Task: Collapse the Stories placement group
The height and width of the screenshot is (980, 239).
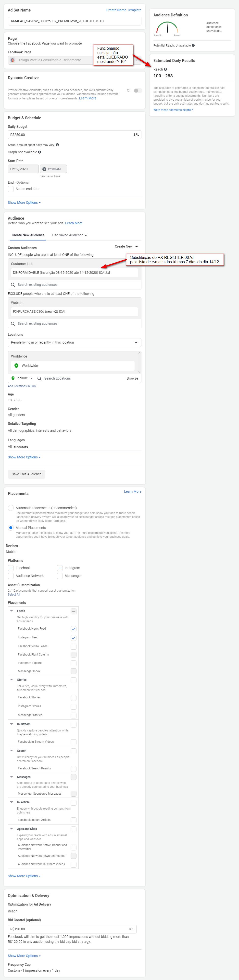Action: tap(12, 680)
